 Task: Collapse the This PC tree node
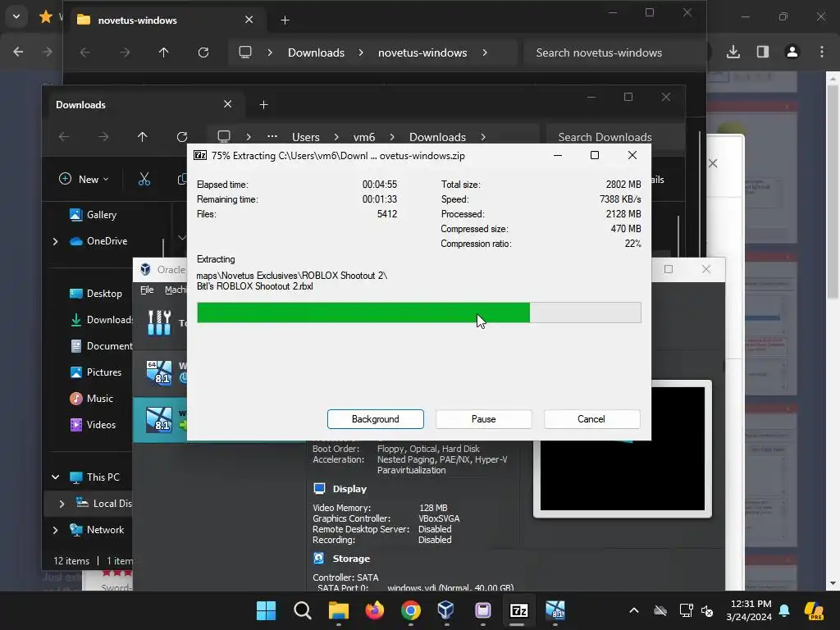pyautogui.click(x=55, y=477)
